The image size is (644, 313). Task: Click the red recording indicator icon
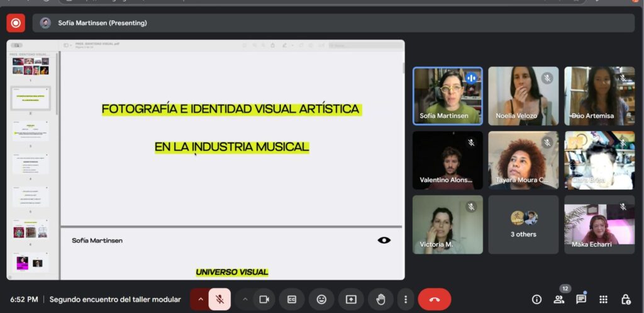[x=16, y=23]
